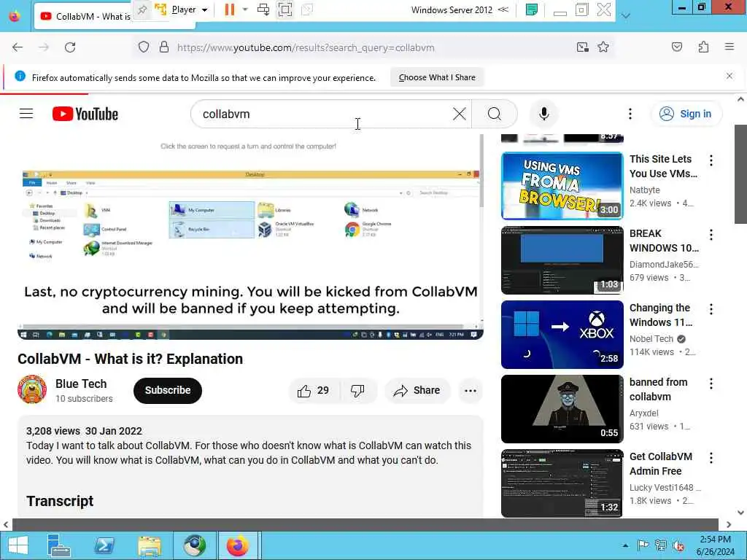Open BREAK WINDOWS 10 video thumbnail
Screen dimensions: 747x560
pyautogui.click(x=562, y=260)
